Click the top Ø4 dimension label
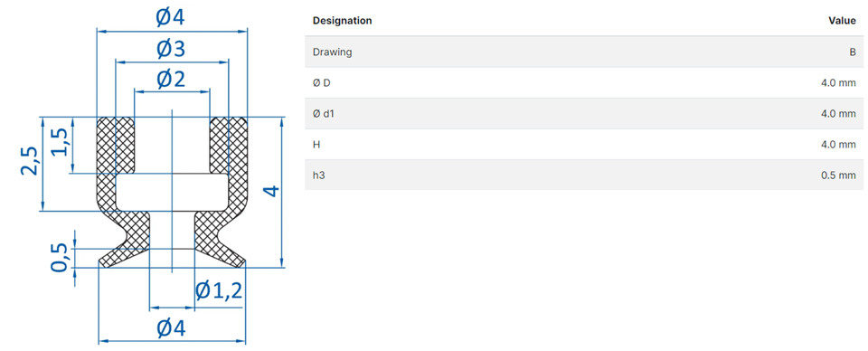 point(171,18)
